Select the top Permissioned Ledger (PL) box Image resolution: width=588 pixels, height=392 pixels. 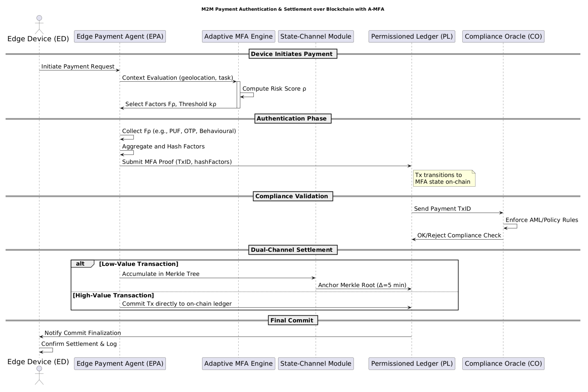[412, 36]
